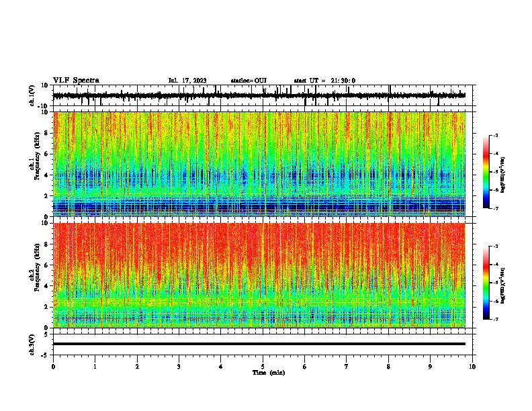
Task: Click the ch.1 color bar log(PSD) label
Action: [503, 175]
